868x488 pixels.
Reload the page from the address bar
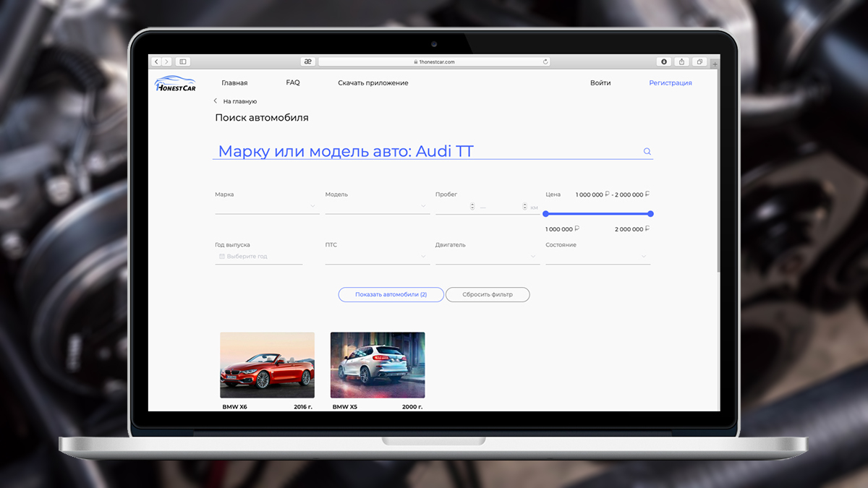pos(545,62)
